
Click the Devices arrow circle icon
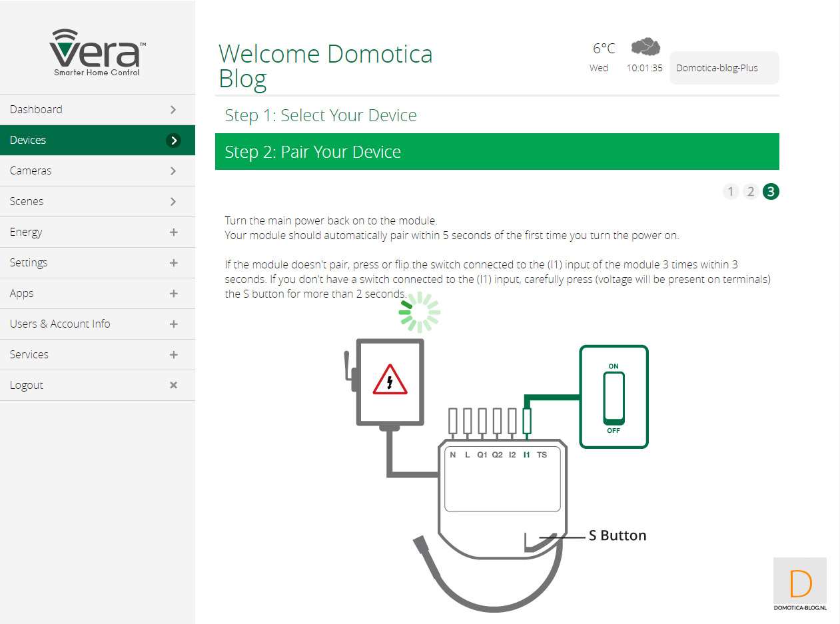(x=173, y=140)
